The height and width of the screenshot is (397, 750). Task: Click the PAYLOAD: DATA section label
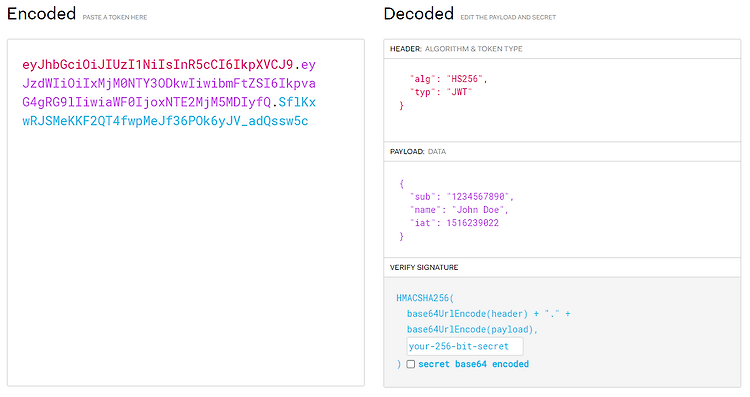pos(418,152)
